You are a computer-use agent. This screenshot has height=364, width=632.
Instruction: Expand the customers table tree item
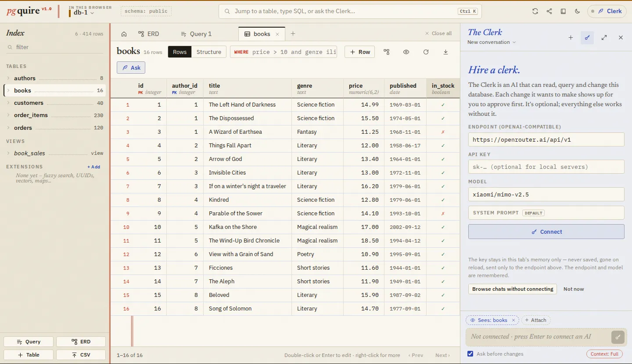click(8, 103)
